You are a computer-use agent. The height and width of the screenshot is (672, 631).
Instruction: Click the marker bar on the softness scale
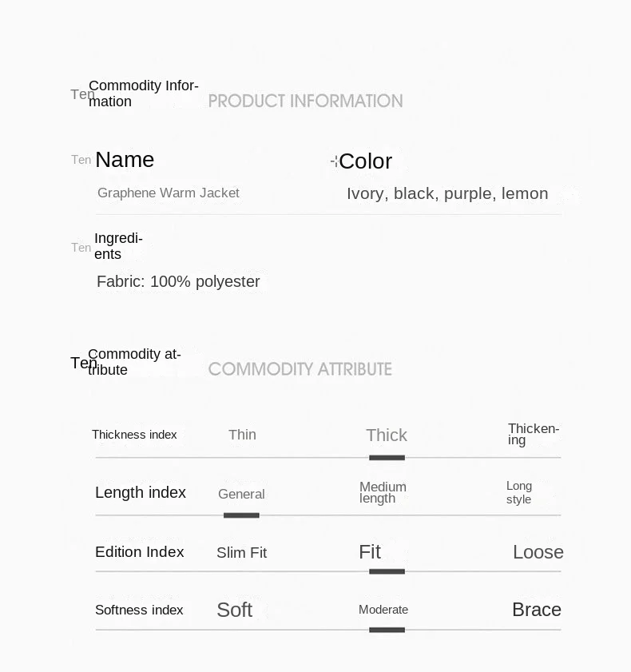pyautogui.click(x=387, y=630)
